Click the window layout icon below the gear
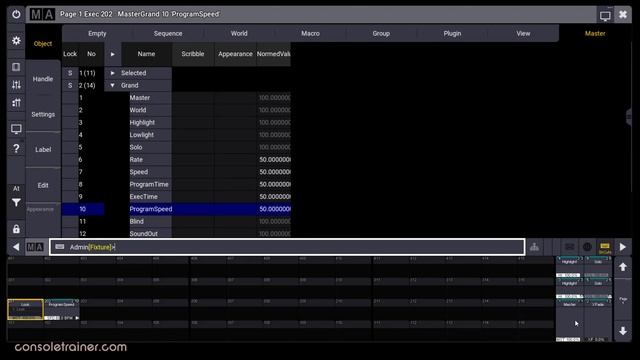The height and width of the screenshot is (360, 640). [16, 67]
